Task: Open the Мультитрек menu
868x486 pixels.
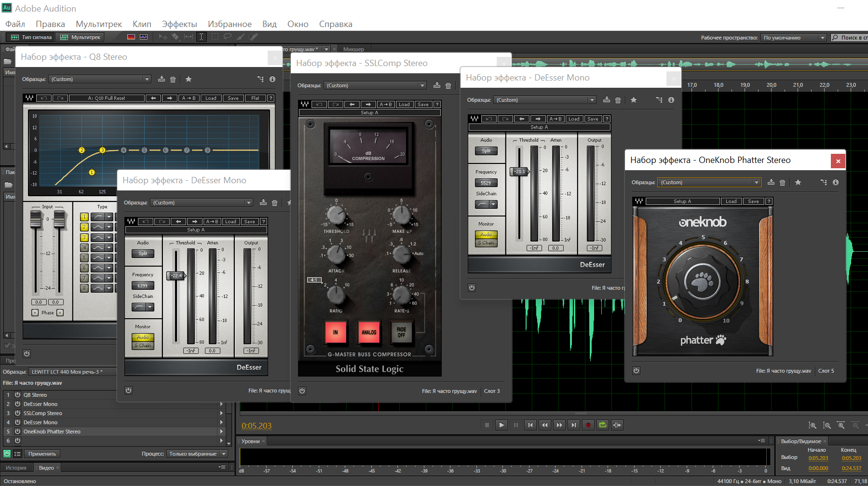Action: pos(99,24)
